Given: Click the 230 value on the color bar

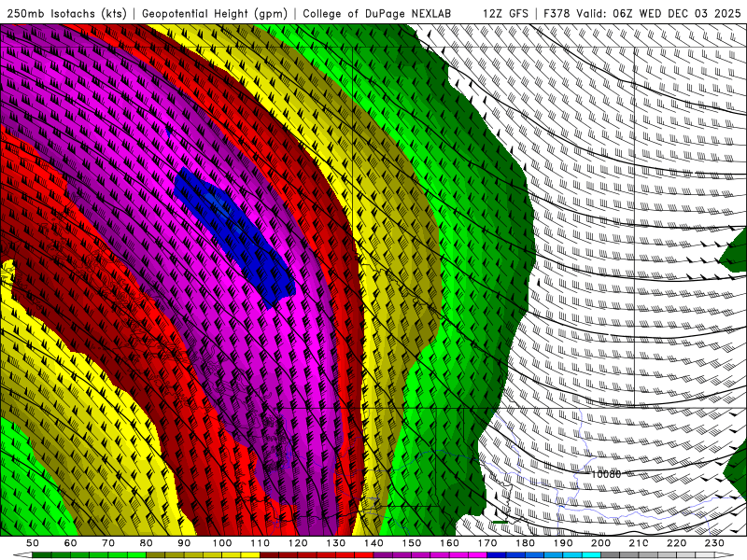Looking at the screenshot, I should tap(714, 543).
